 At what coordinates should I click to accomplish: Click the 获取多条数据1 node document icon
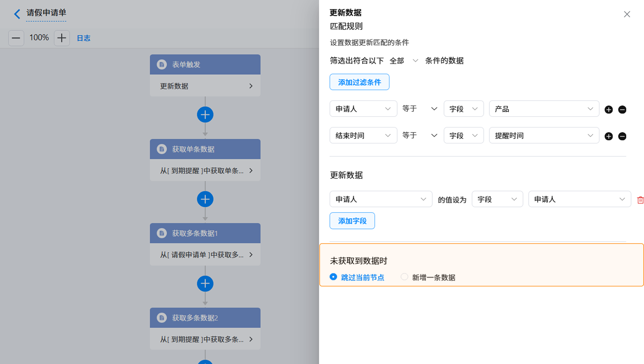tap(162, 233)
